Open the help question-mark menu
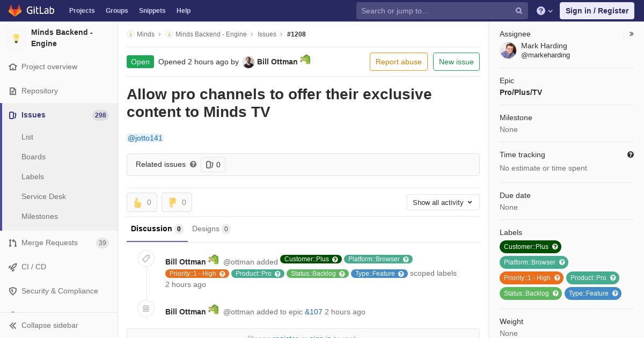 click(x=545, y=11)
